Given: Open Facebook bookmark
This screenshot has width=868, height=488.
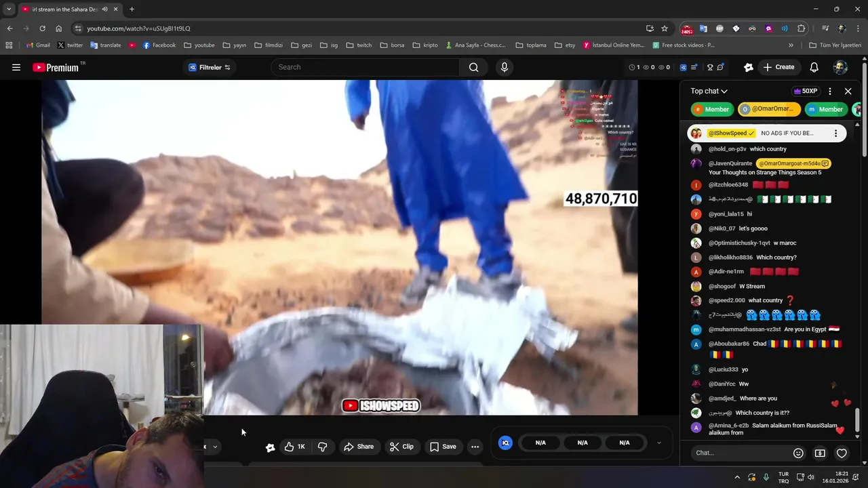Looking at the screenshot, I should point(159,45).
